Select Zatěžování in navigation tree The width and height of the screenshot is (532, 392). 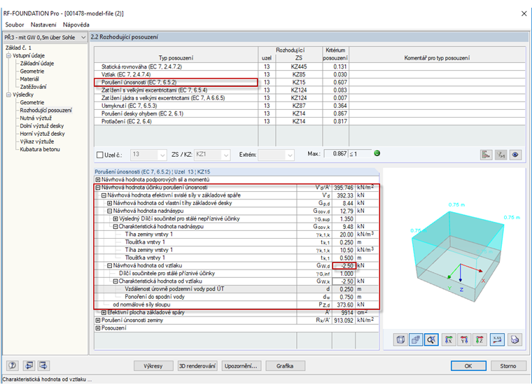click(33, 87)
